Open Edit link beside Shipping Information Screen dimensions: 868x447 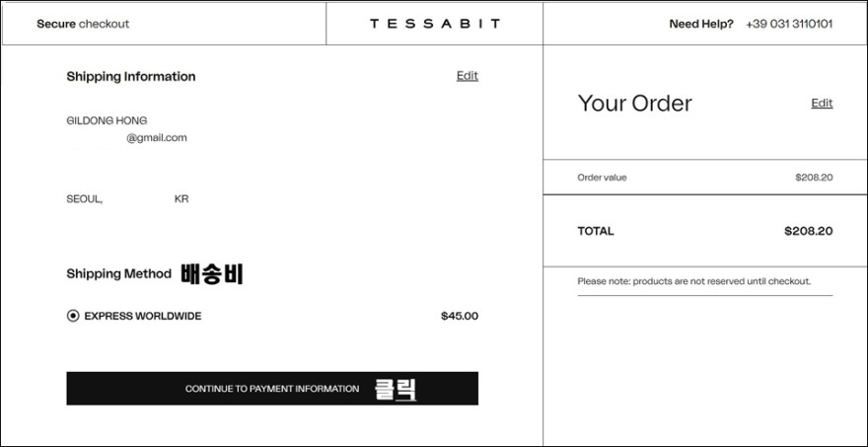tap(468, 76)
